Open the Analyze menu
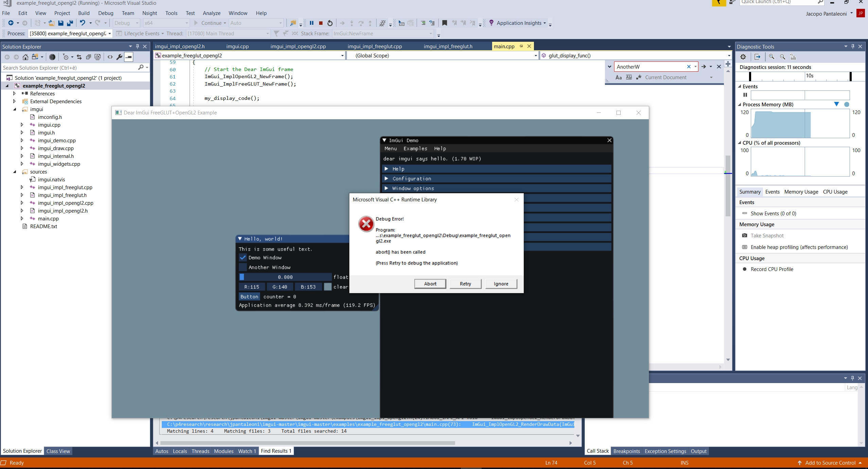 [x=212, y=13]
